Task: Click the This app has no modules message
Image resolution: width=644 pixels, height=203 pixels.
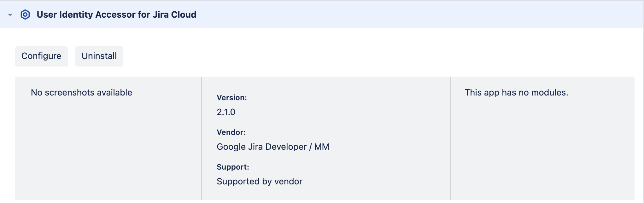Action: [516, 92]
